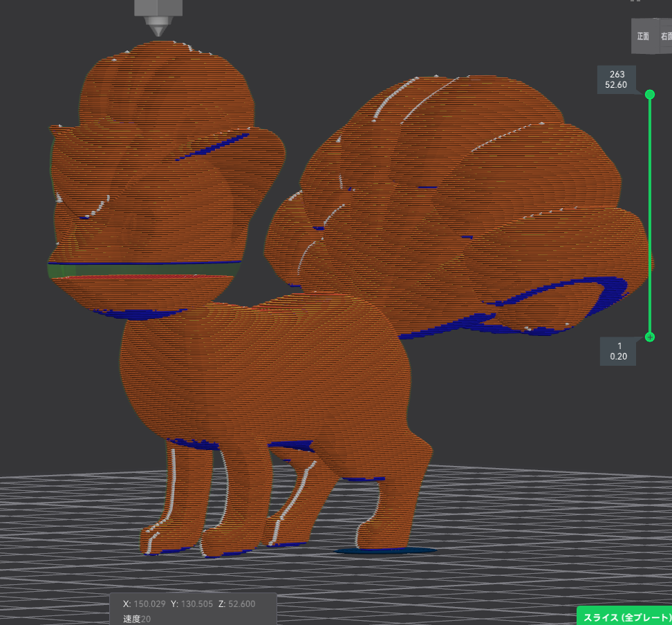Image resolution: width=672 pixels, height=625 pixels.
Task: Select the bottom layer value label 1 / 0.20
Action: pyautogui.click(x=618, y=351)
